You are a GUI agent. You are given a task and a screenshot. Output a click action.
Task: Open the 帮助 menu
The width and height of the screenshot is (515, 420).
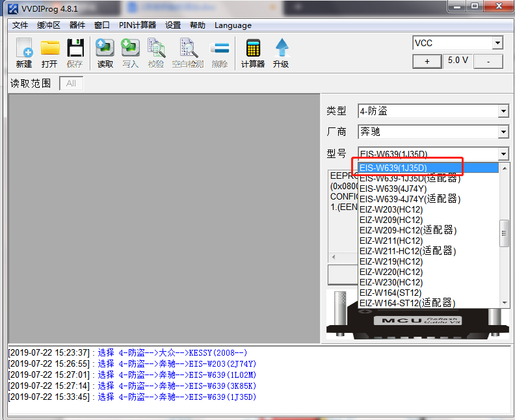click(x=198, y=25)
